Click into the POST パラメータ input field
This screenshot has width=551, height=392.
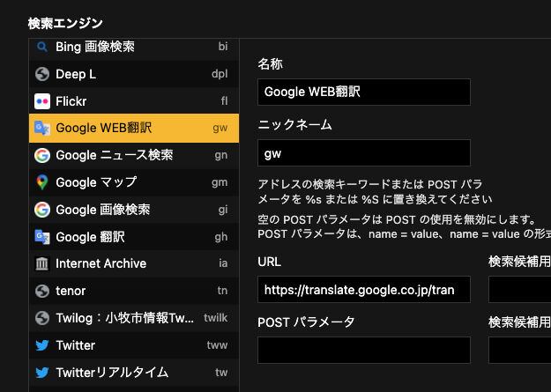click(364, 351)
